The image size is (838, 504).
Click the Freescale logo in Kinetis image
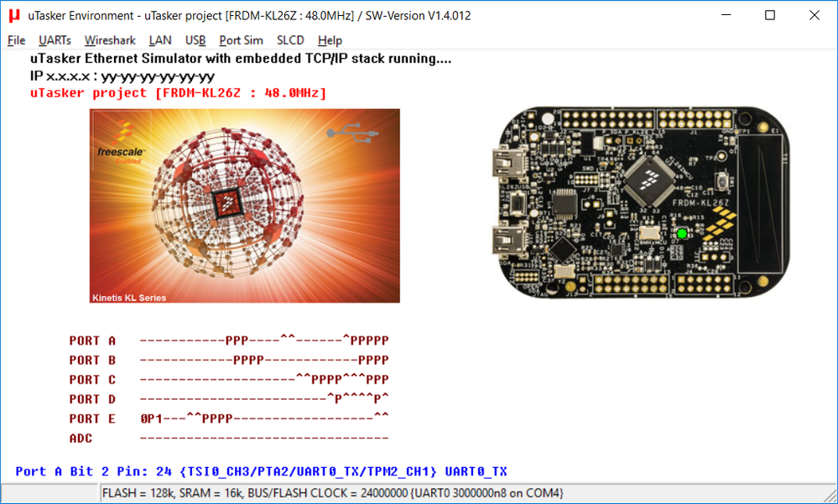pyautogui.click(x=122, y=143)
